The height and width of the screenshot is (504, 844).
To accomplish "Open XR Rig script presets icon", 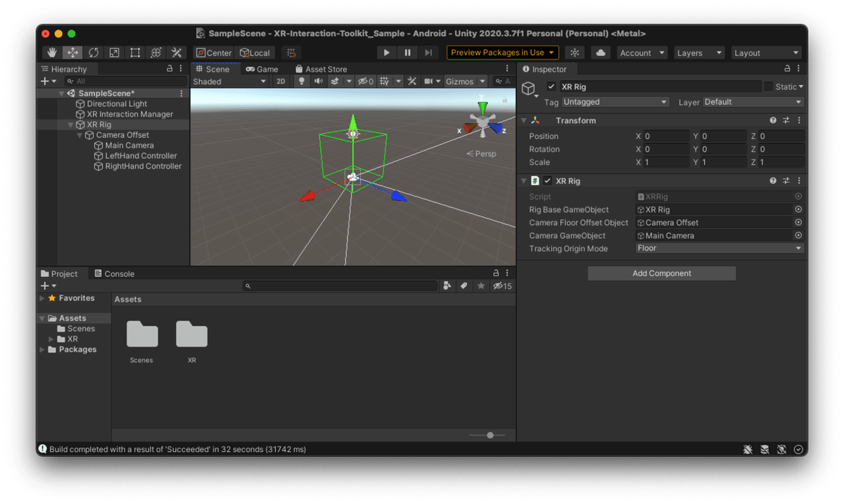I will coord(786,181).
